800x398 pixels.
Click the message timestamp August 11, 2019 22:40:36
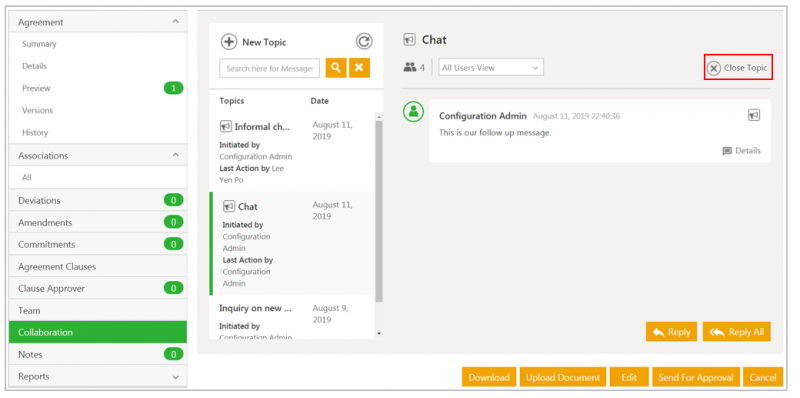(577, 116)
